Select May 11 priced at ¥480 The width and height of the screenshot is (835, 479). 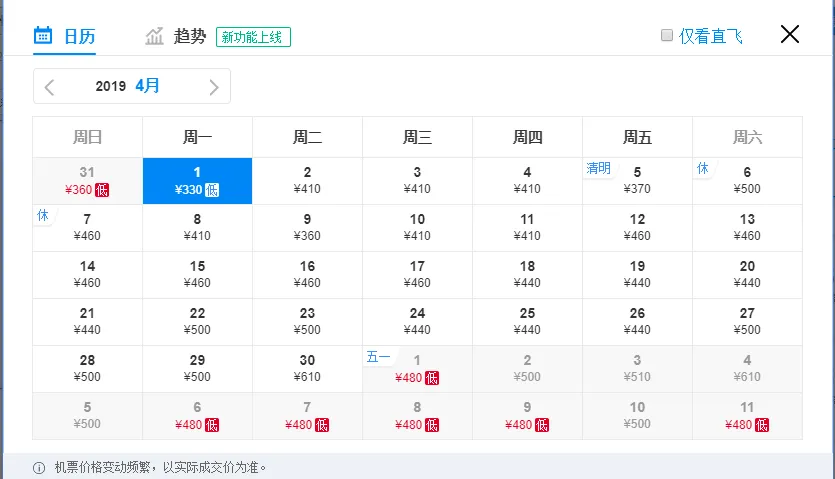pyautogui.click(x=747, y=415)
